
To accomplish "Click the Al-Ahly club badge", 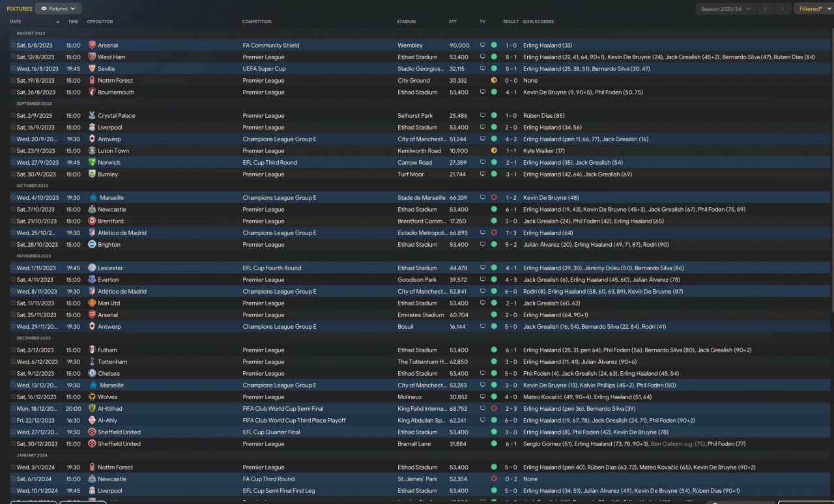I will point(92,421).
